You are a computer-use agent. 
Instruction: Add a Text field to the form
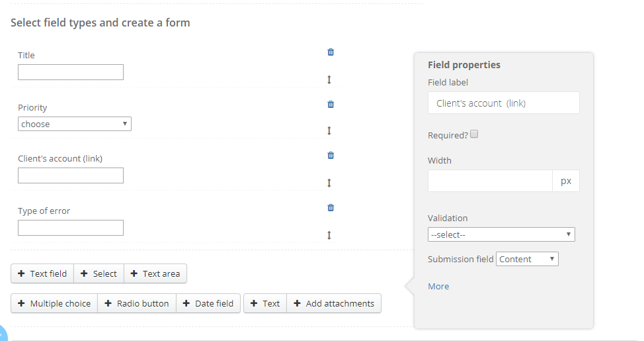click(42, 273)
